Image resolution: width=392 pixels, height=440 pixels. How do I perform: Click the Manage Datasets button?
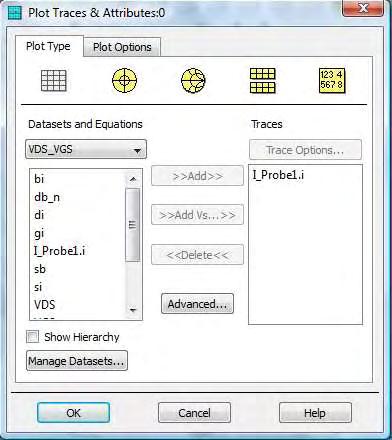pos(77,361)
